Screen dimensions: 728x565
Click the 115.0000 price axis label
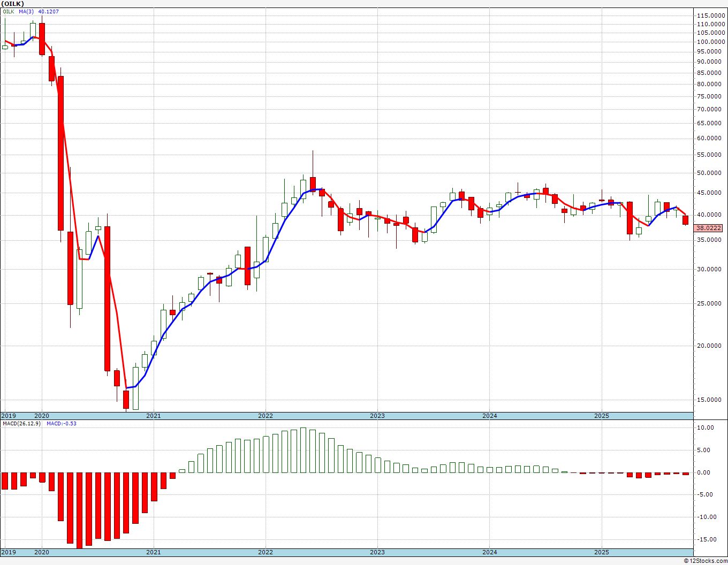click(711, 16)
